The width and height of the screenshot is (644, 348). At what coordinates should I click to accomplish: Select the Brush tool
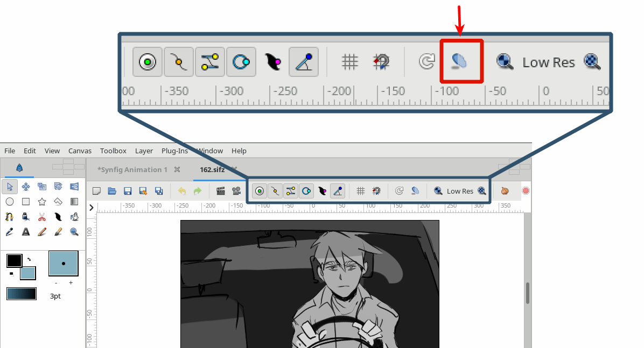(58, 232)
